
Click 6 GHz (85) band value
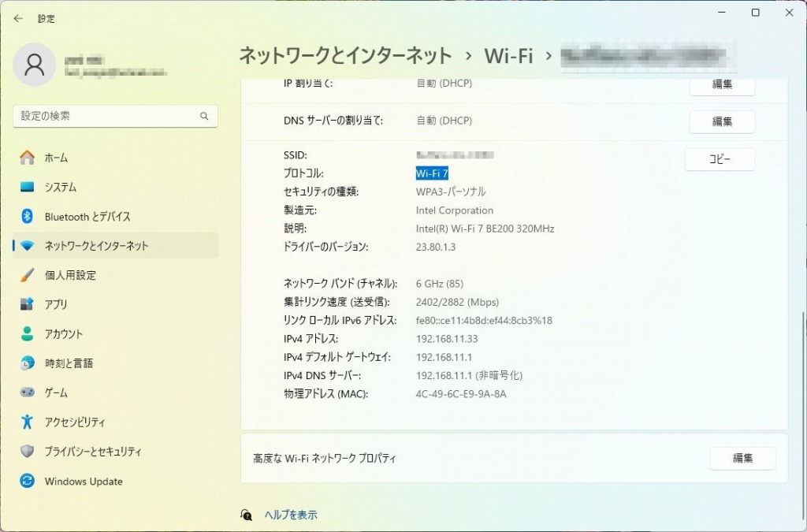pos(440,284)
